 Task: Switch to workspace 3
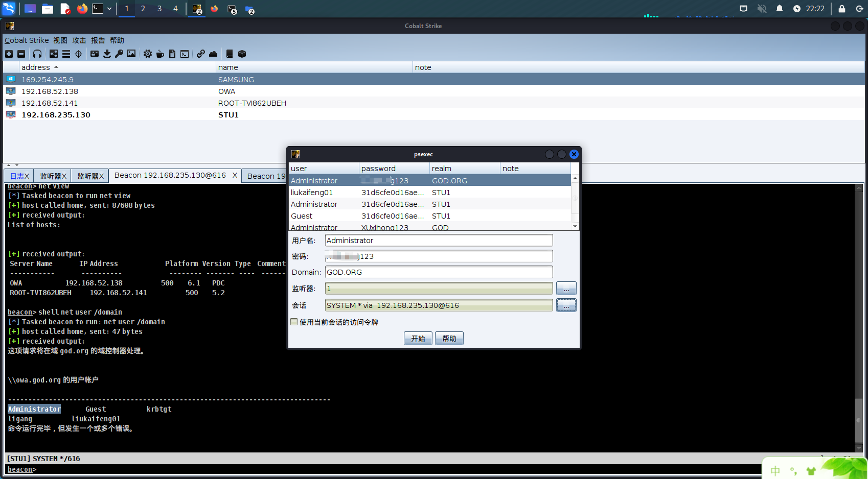(x=159, y=9)
